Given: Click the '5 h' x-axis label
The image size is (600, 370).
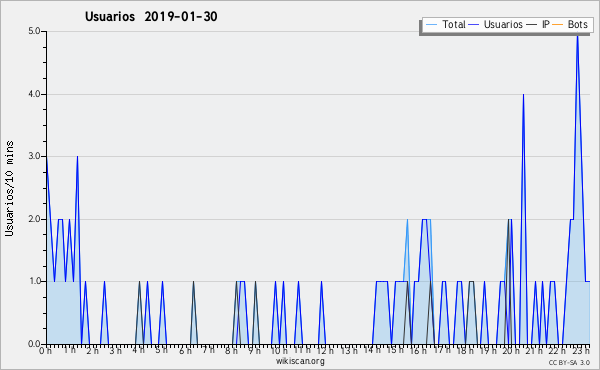Looking at the screenshot, I should (161, 350).
